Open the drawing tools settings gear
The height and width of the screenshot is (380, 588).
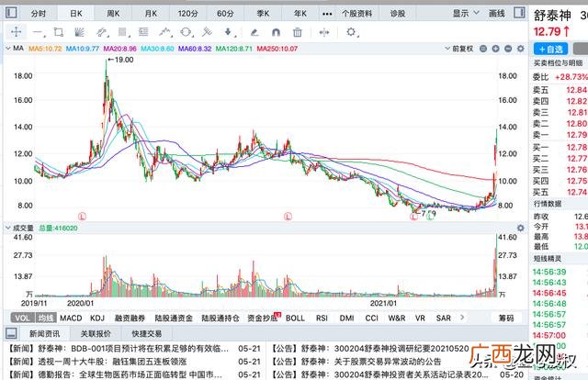coord(351,32)
